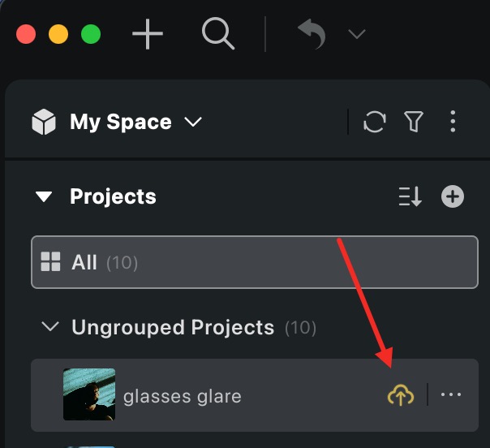The width and height of the screenshot is (490, 448).
Task: Open the undo history dropdown chevron
Action: (356, 34)
